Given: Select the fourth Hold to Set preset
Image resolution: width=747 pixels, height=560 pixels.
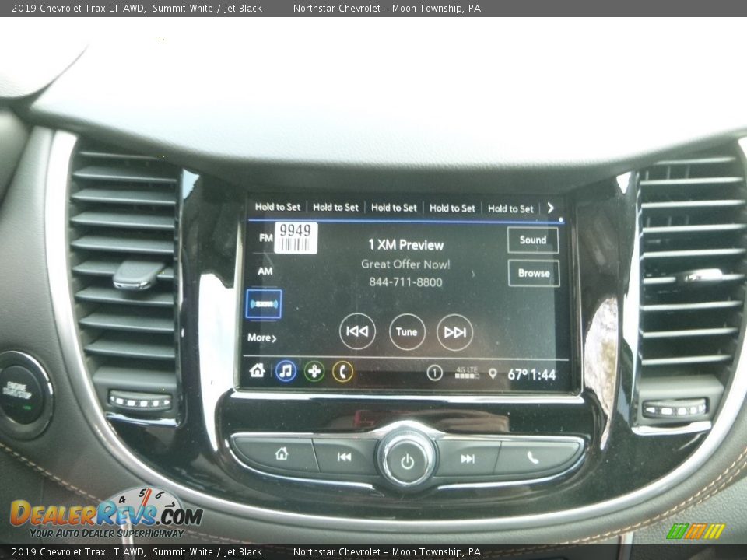Looking at the screenshot, I should click(x=452, y=208).
